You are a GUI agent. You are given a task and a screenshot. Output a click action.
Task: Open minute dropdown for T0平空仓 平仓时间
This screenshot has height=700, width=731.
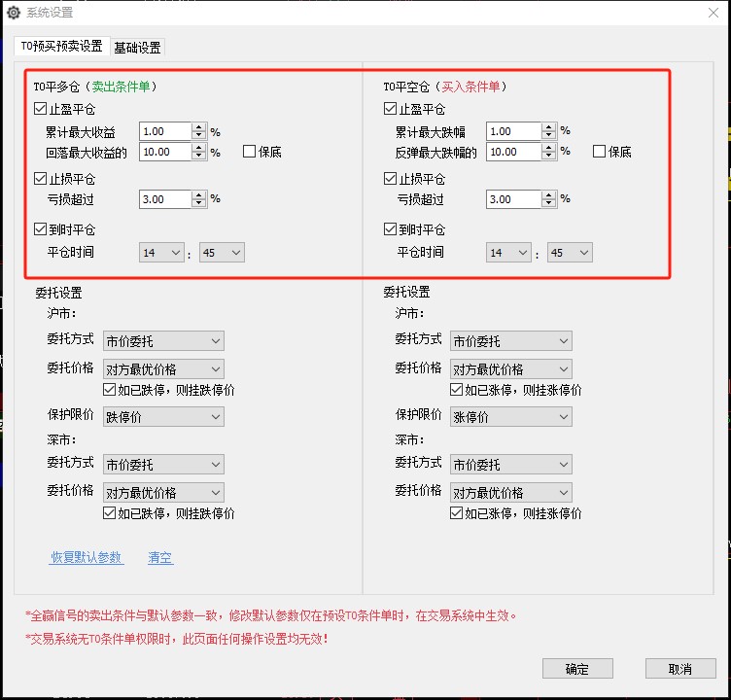570,253
